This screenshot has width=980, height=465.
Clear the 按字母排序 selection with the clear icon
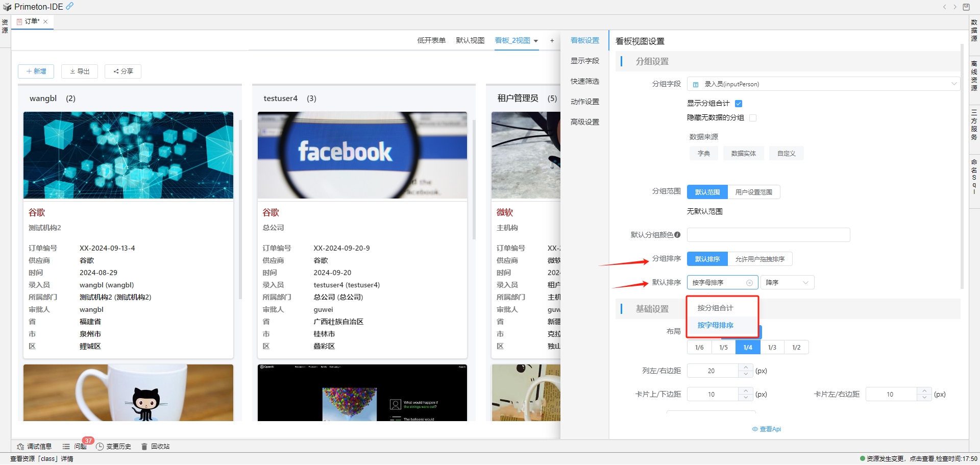point(749,283)
